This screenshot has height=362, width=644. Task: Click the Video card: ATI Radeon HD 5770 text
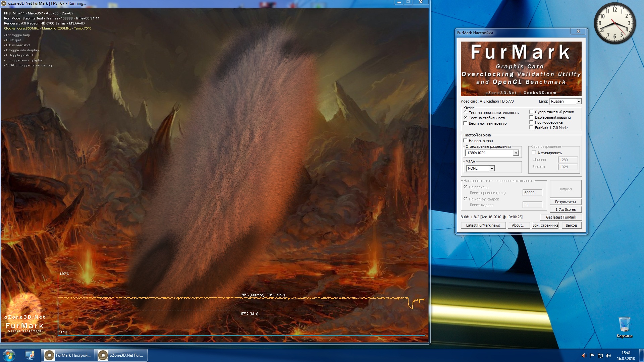click(x=487, y=101)
